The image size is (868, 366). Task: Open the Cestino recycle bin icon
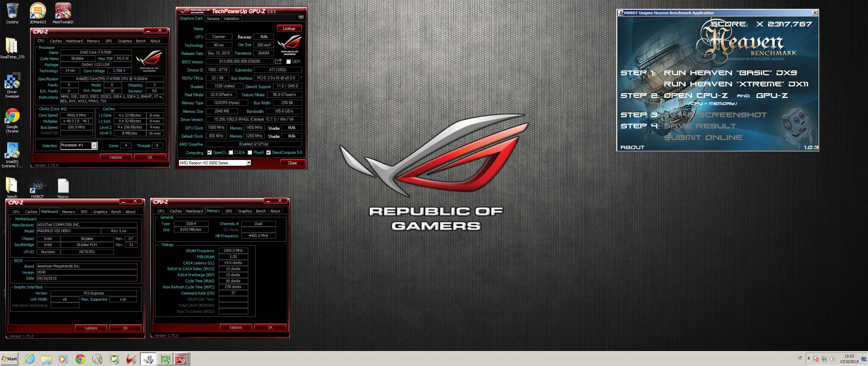12,13
